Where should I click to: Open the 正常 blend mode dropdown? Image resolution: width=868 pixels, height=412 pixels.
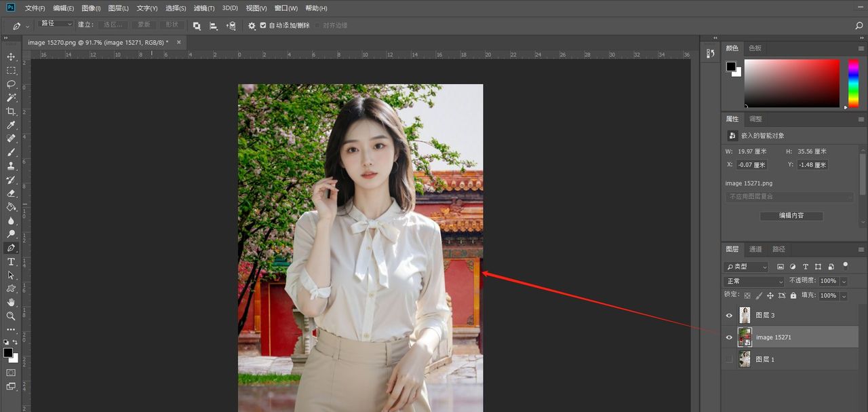pos(753,281)
